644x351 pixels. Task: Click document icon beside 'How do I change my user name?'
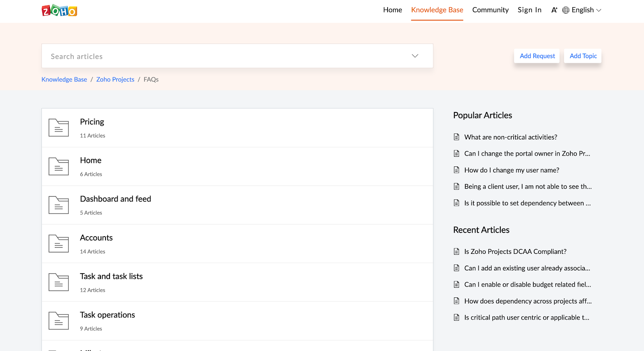[456, 170]
